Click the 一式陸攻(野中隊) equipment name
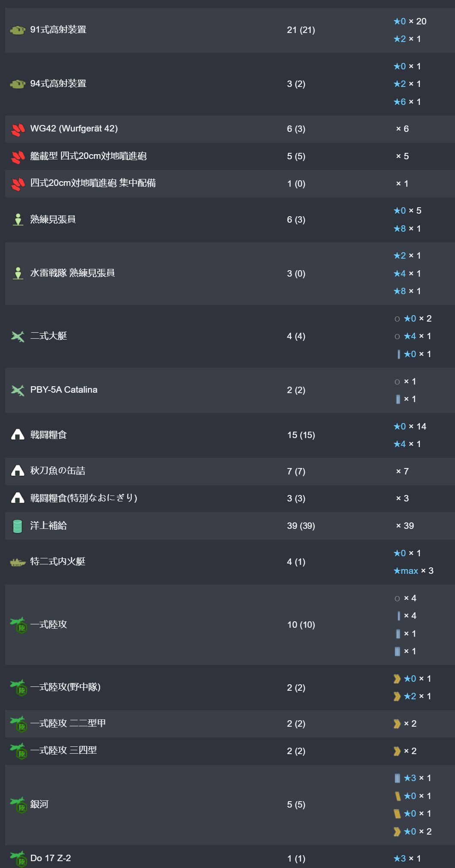455x868 pixels. [x=65, y=687]
